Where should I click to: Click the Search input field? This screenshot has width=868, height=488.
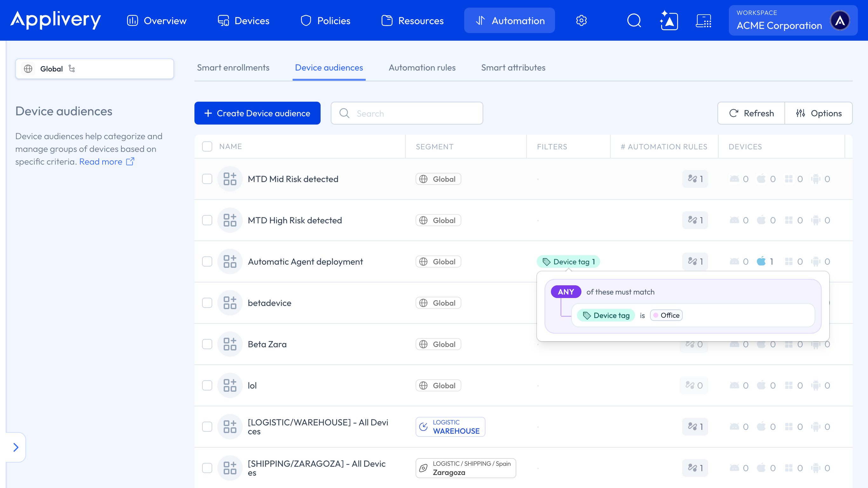point(407,113)
